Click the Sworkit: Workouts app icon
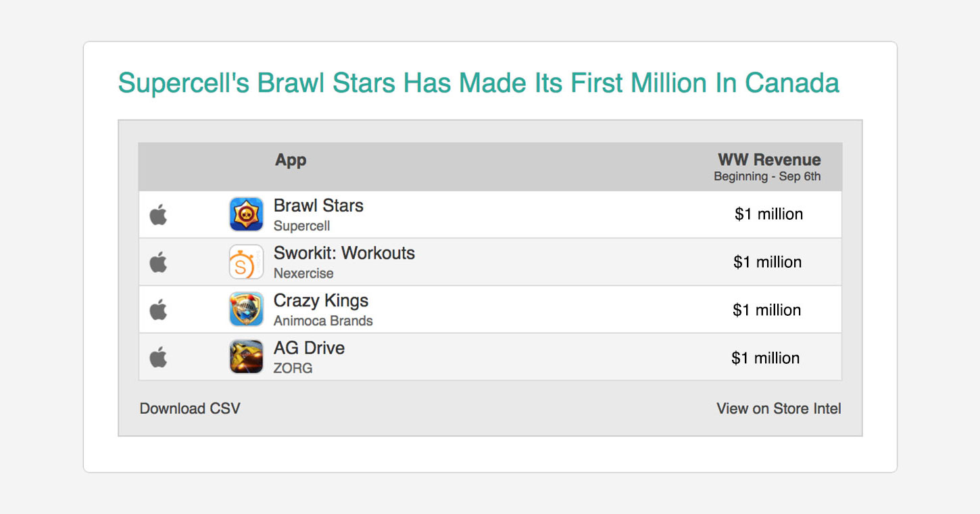980x514 pixels. [246, 262]
